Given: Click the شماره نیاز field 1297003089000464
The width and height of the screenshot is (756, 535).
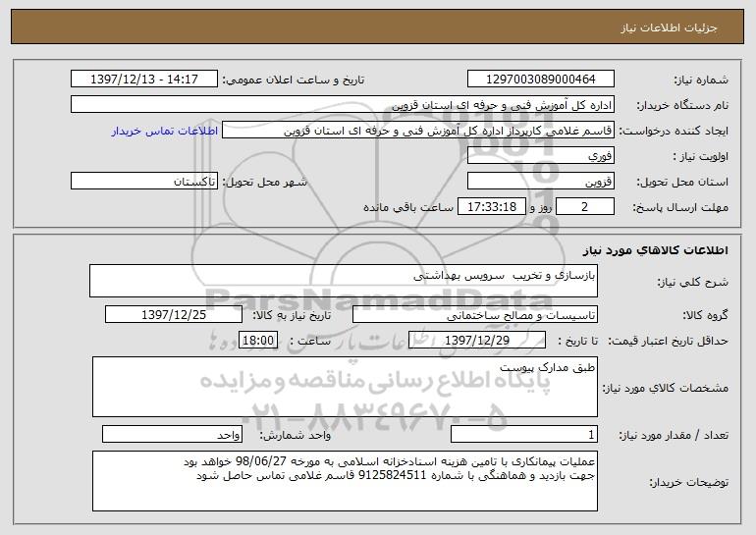Looking at the screenshot, I should click(x=540, y=79).
